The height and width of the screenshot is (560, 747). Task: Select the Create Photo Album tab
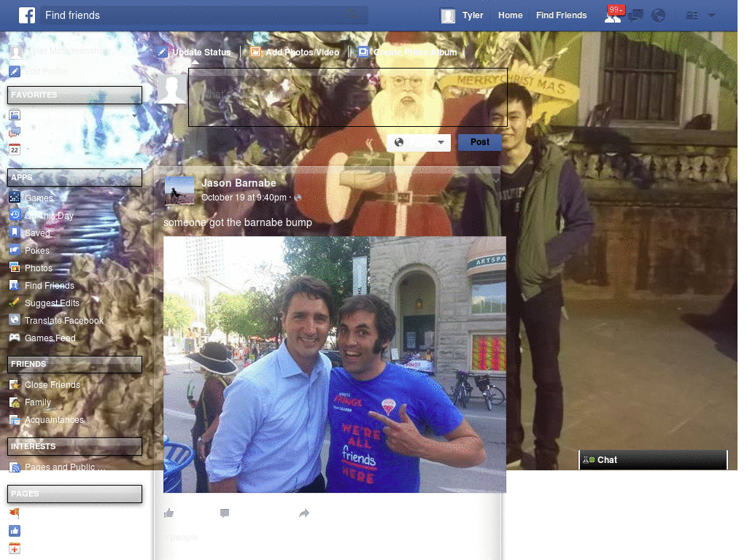pyautogui.click(x=407, y=52)
